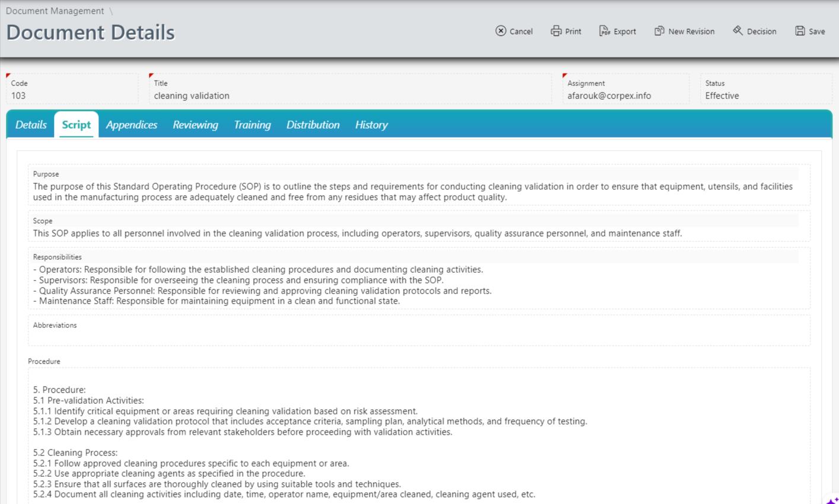Click the Decision gavel icon
839x504 pixels.
pyautogui.click(x=738, y=31)
